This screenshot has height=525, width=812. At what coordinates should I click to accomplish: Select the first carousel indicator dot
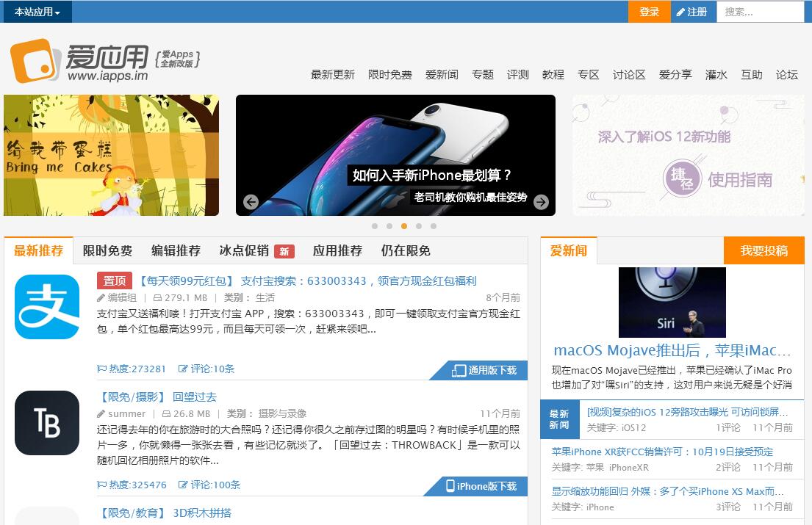pos(375,226)
